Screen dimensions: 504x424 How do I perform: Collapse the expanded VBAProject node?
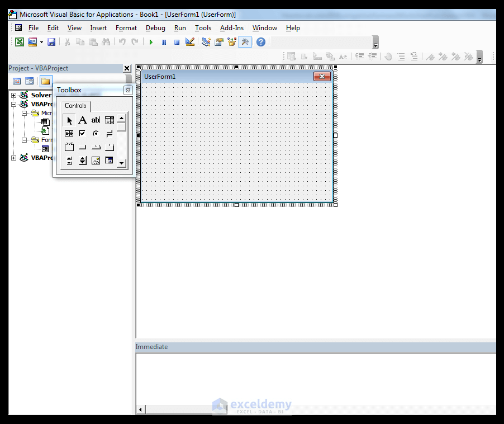(14, 104)
